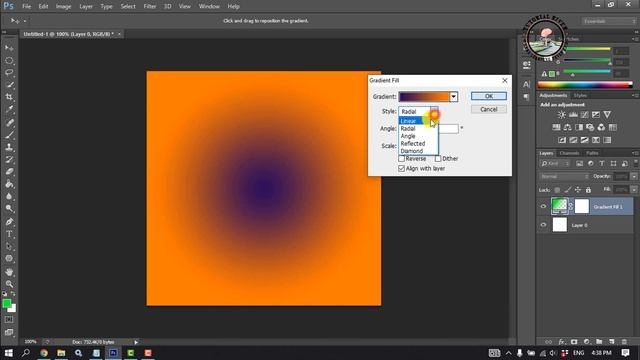This screenshot has width=640, height=360.
Task: Add layer style fx icon
Action: pos(561,342)
